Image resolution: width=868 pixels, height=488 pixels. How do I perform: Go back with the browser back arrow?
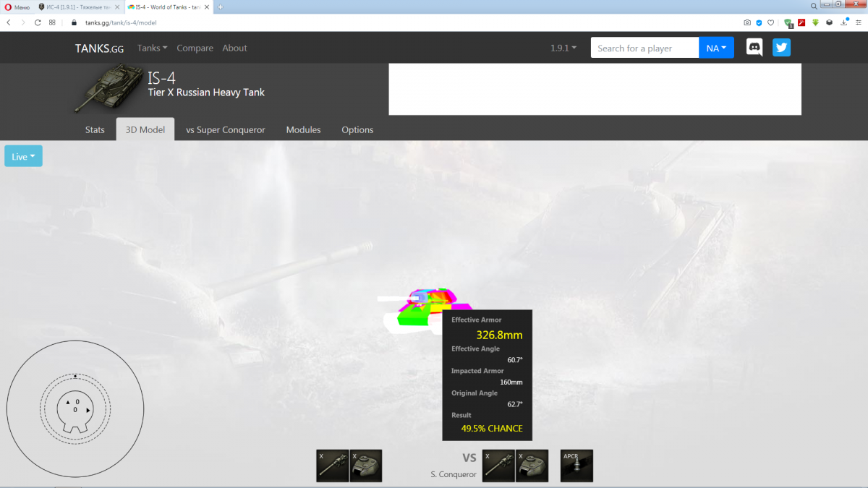pos(9,22)
